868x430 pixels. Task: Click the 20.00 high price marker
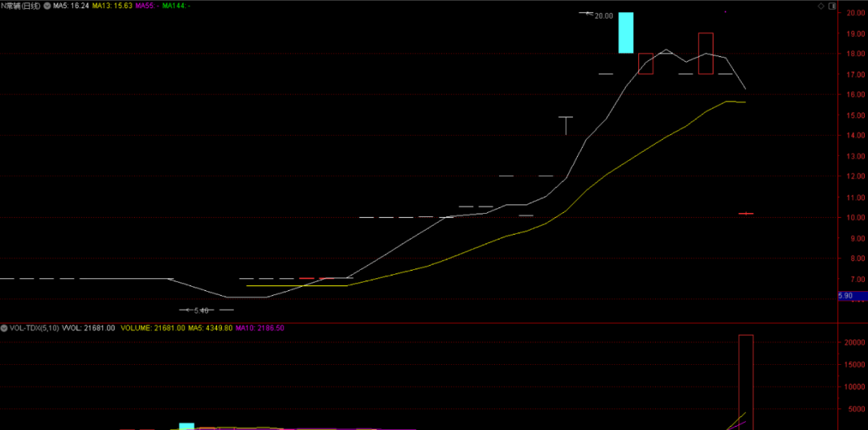pyautogui.click(x=603, y=15)
